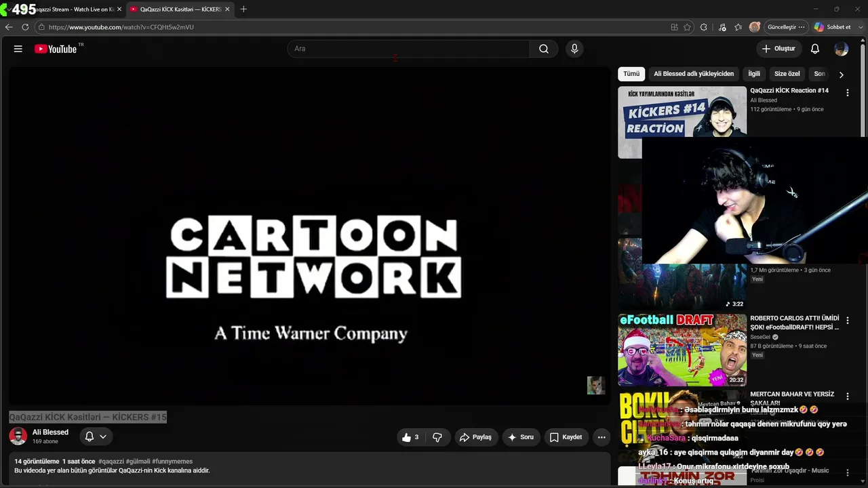Select Ali Blessed adlı yükleyiciden chip
This screenshot has height=488, width=868.
point(694,74)
